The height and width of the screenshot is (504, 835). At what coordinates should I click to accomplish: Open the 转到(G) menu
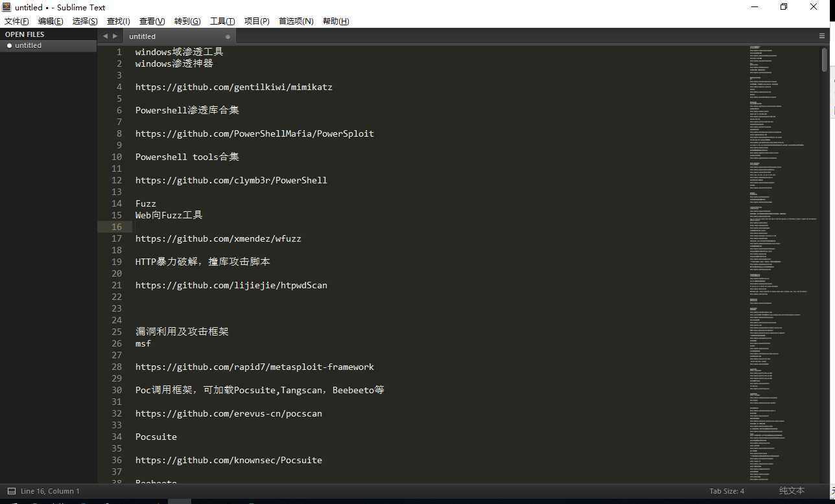tap(187, 21)
